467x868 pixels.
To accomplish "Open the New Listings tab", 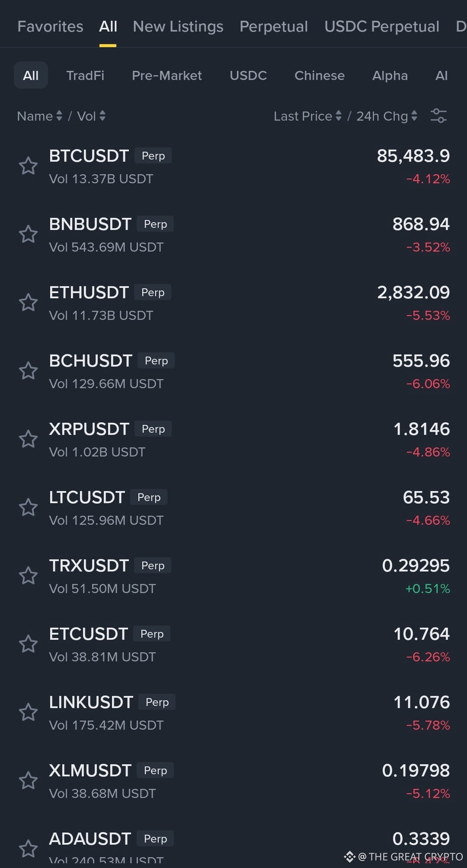I will (x=178, y=27).
